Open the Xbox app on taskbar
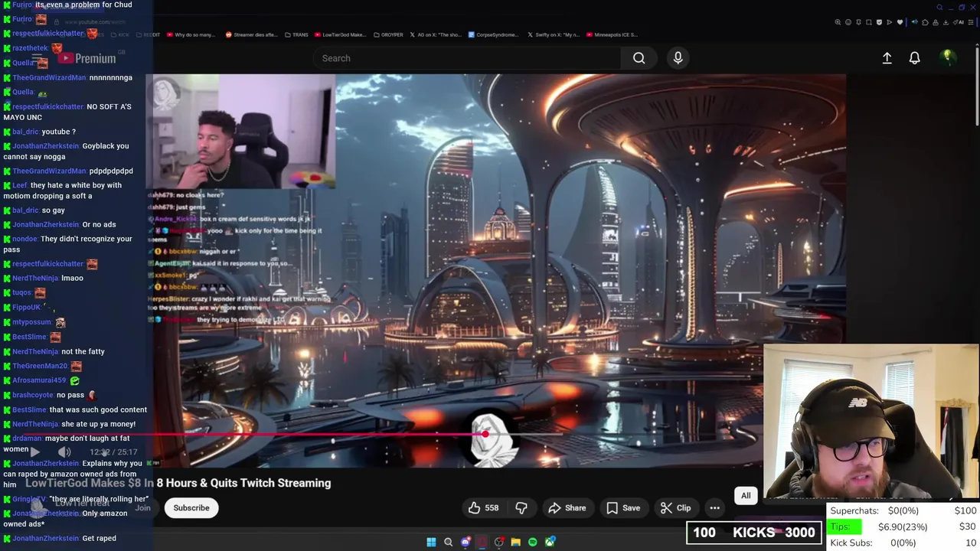 [549, 542]
